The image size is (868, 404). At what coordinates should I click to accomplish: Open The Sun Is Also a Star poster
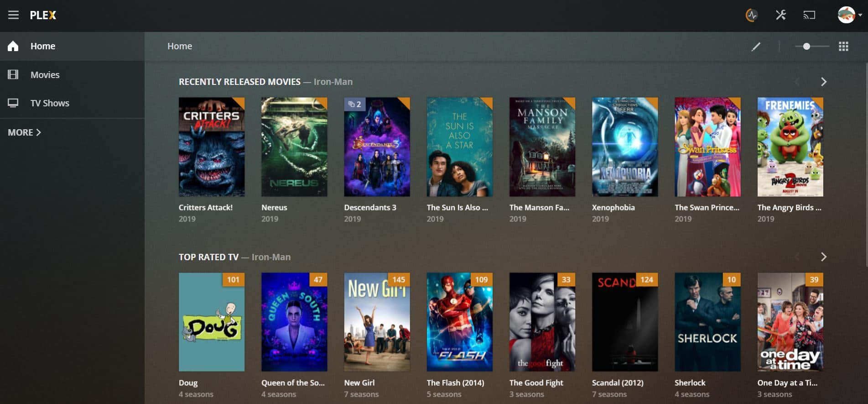click(459, 147)
